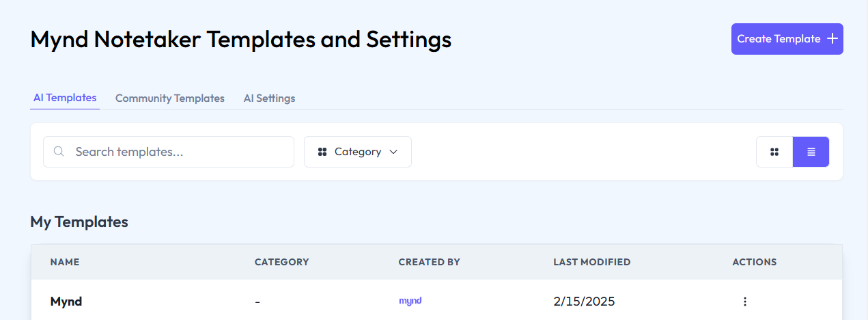The image size is (868, 320).
Task: Switch to list view layout
Action: (811, 152)
